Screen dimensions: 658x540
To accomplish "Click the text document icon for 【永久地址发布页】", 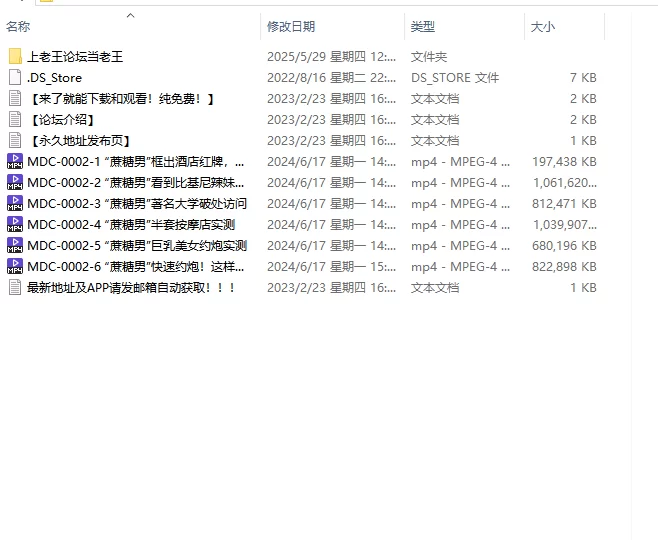I will tap(15, 140).
